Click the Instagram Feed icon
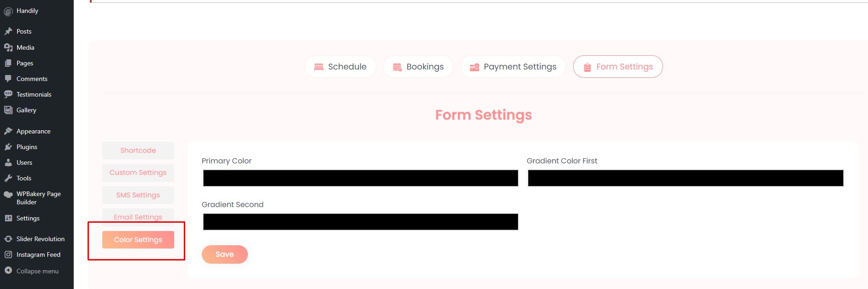Image resolution: width=868 pixels, height=289 pixels. pos(8,254)
